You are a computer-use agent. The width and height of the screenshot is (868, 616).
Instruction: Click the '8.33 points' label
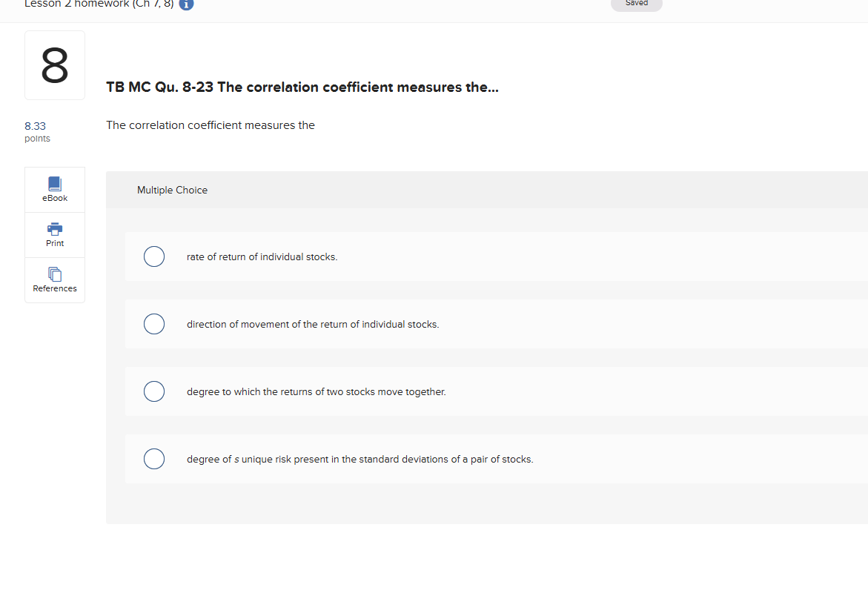pos(36,130)
